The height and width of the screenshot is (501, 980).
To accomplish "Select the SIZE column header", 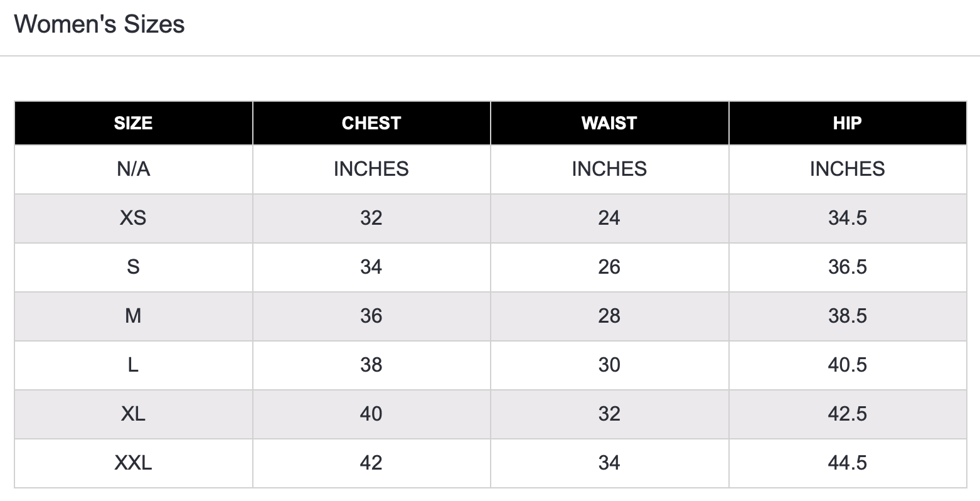I will pyautogui.click(x=133, y=123).
